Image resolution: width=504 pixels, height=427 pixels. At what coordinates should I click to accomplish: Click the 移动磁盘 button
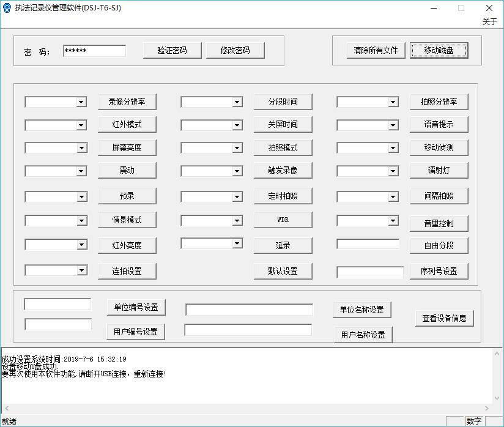[x=439, y=50]
